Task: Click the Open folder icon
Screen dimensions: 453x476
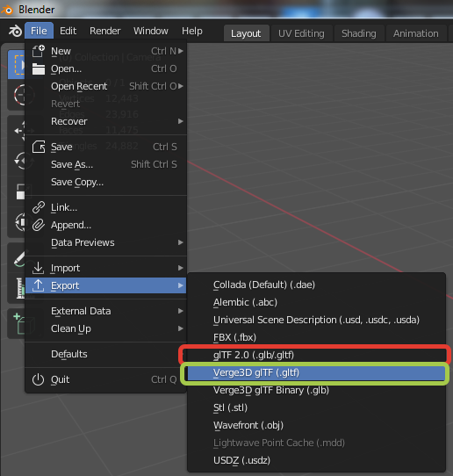Action: 39,69
